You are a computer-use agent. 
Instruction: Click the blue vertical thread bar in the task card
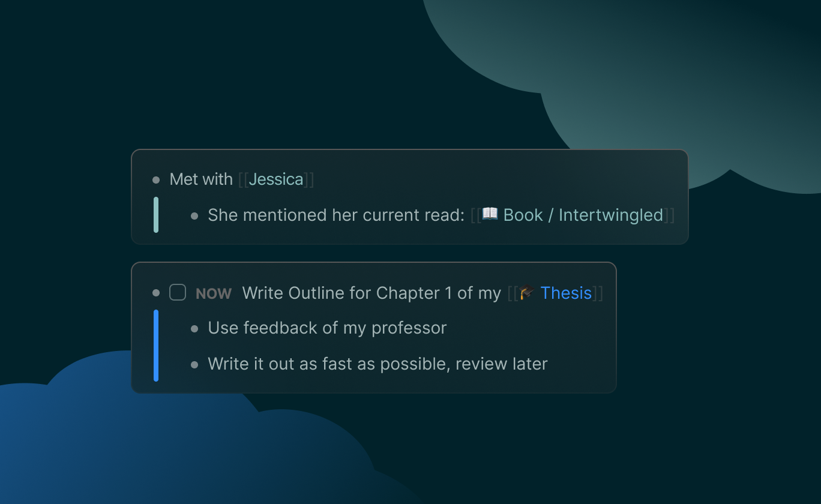point(156,345)
